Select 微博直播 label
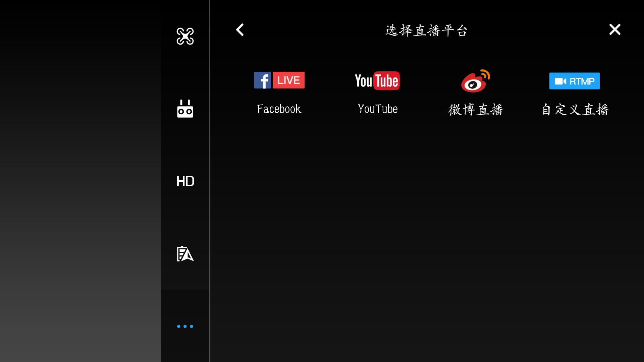Image resolution: width=644 pixels, height=362 pixels. tap(476, 110)
